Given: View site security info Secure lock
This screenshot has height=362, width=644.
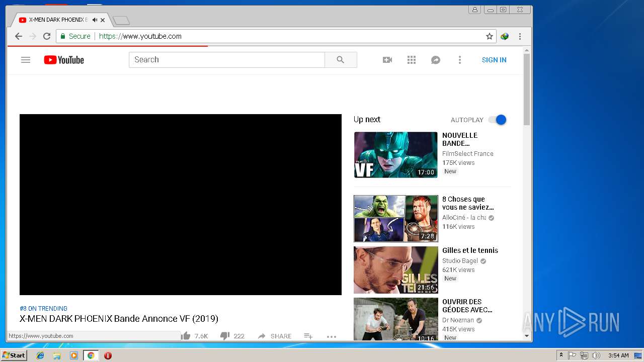Looking at the screenshot, I should tap(75, 36).
